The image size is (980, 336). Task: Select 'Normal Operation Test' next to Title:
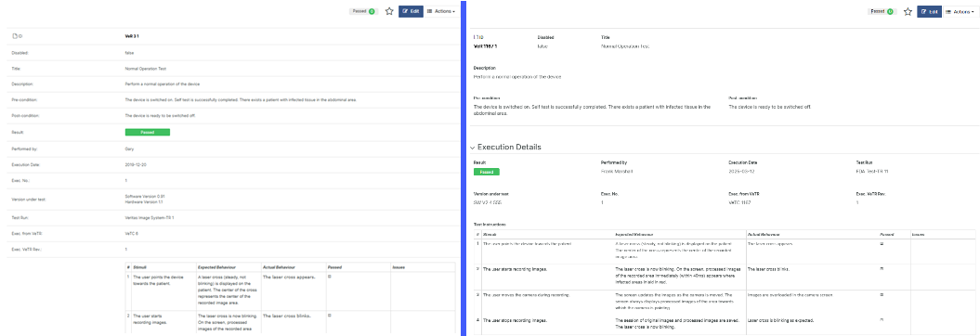tap(146, 69)
